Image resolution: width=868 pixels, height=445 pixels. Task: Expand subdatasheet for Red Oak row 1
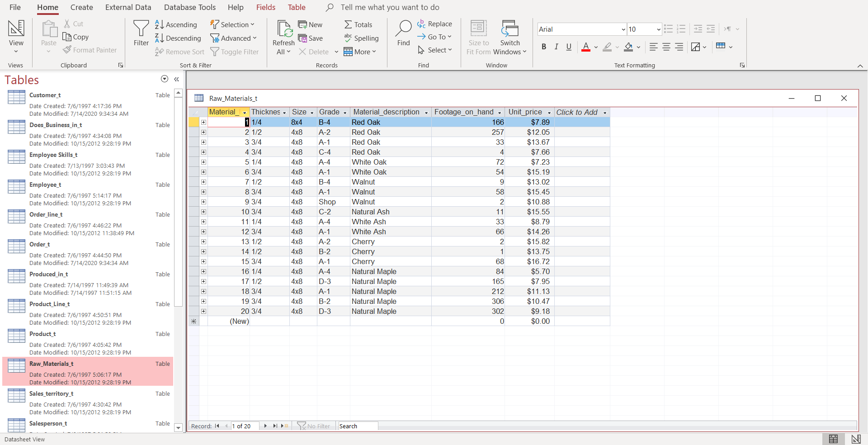[203, 122]
